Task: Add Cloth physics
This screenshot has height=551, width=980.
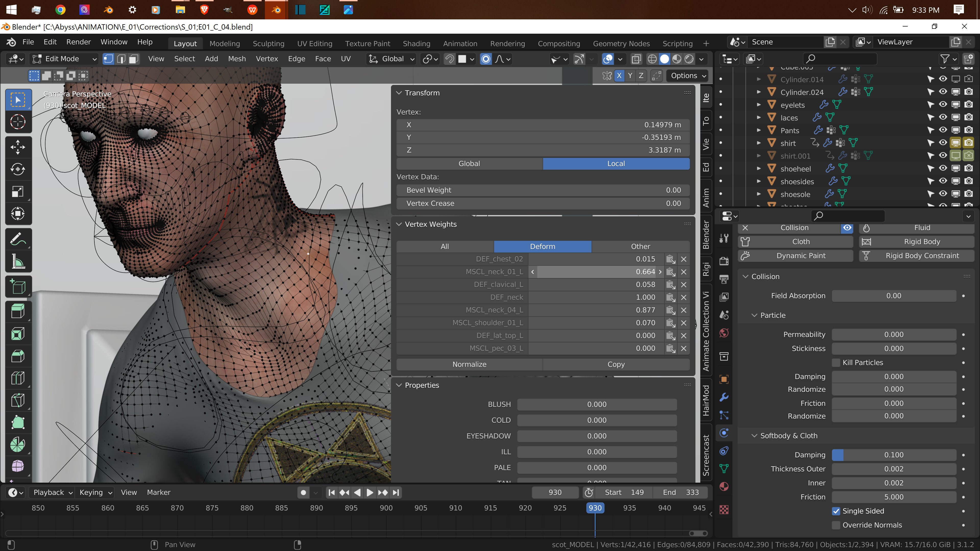Action: (x=796, y=242)
